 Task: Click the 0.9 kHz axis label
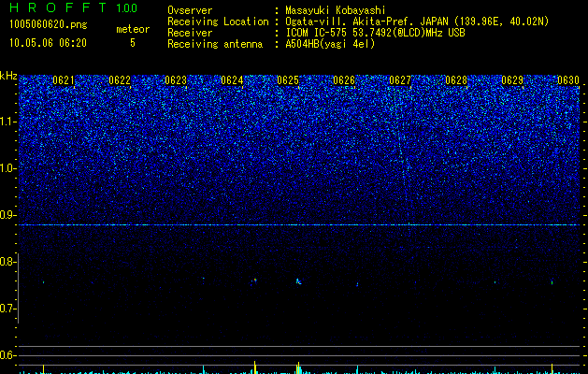pos(7,215)
